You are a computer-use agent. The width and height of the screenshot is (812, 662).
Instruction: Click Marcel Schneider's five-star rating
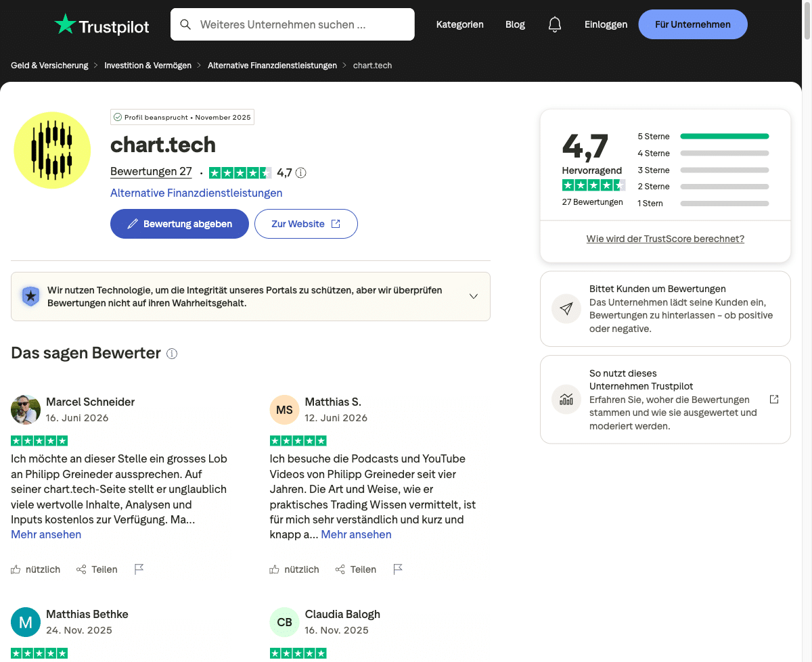[39, 441]
